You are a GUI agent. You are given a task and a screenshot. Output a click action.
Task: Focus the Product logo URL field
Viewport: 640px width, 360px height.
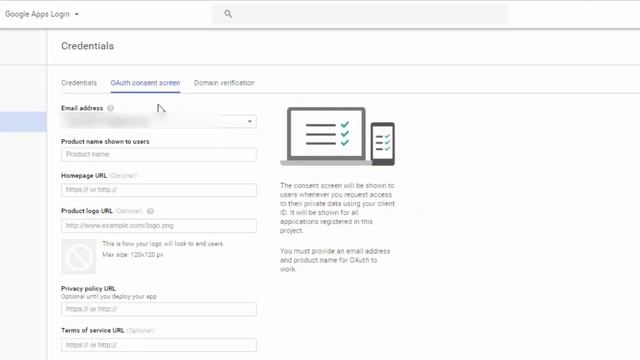click(x=159, y=226)
